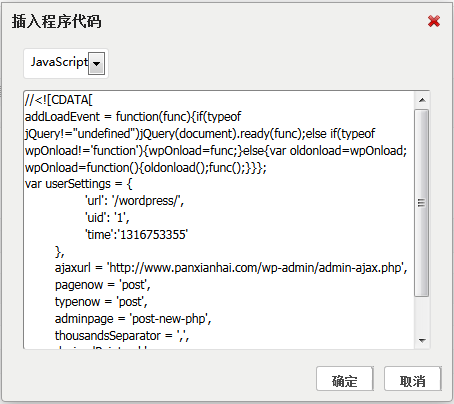Click the line pagenow = 'post'

103,285
